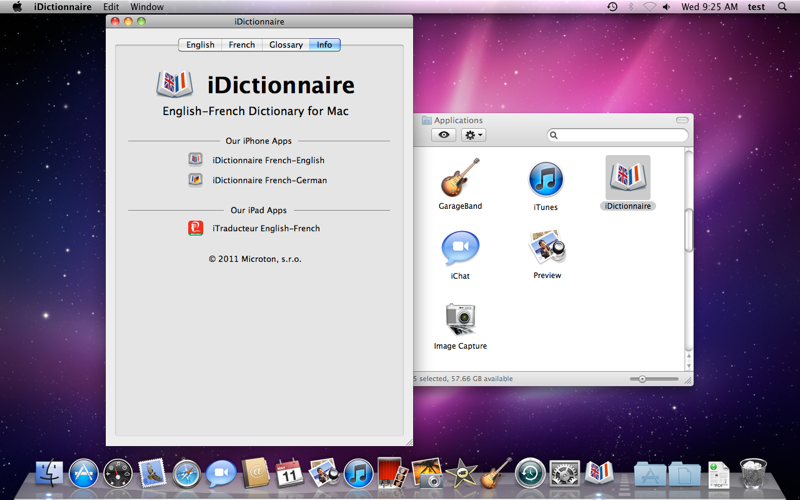The image size is (800, 500).
Task: Click the toolbar toggle pill in Applications window
Action: point(682,120)
